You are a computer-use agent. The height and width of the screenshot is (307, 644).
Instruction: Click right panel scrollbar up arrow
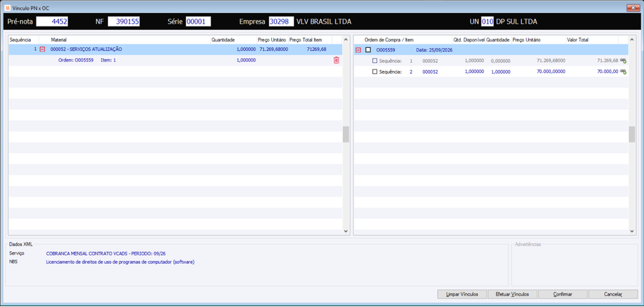click(632, 40)
